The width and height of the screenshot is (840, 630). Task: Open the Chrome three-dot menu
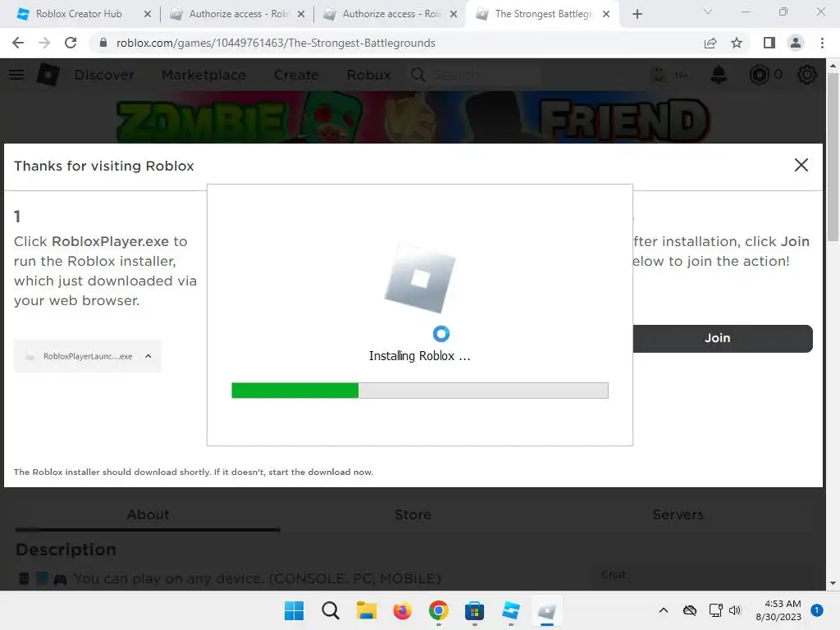[x=822, y=43]
